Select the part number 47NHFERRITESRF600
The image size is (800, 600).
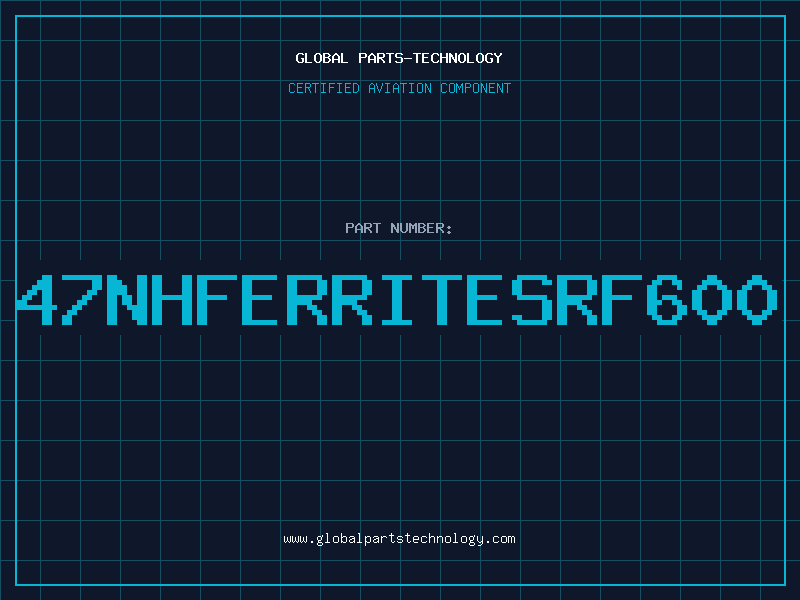tap(397, 299)
